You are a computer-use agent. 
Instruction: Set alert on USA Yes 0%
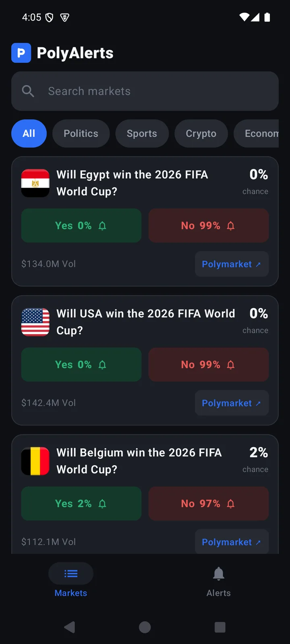pyautogui.click(x=81, y=365)
